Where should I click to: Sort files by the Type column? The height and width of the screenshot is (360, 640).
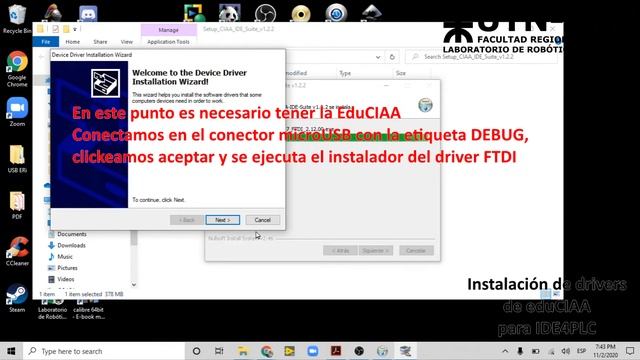point(345,73)
